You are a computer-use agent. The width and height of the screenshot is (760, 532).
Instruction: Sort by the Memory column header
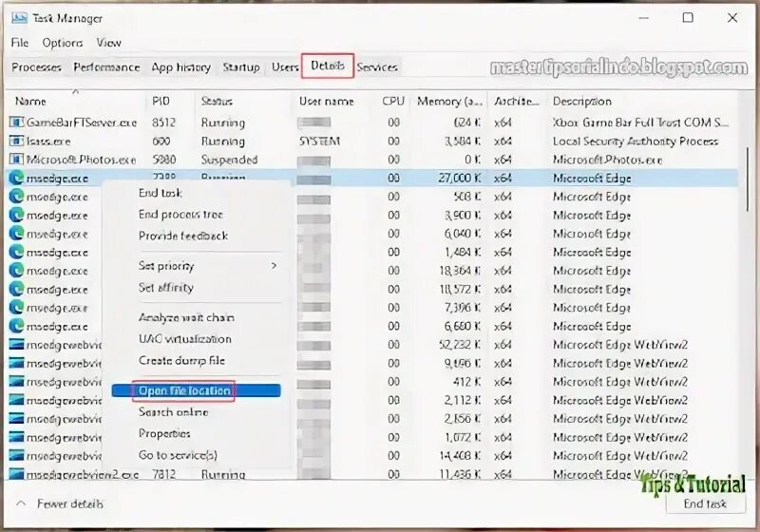click(449, 102)
